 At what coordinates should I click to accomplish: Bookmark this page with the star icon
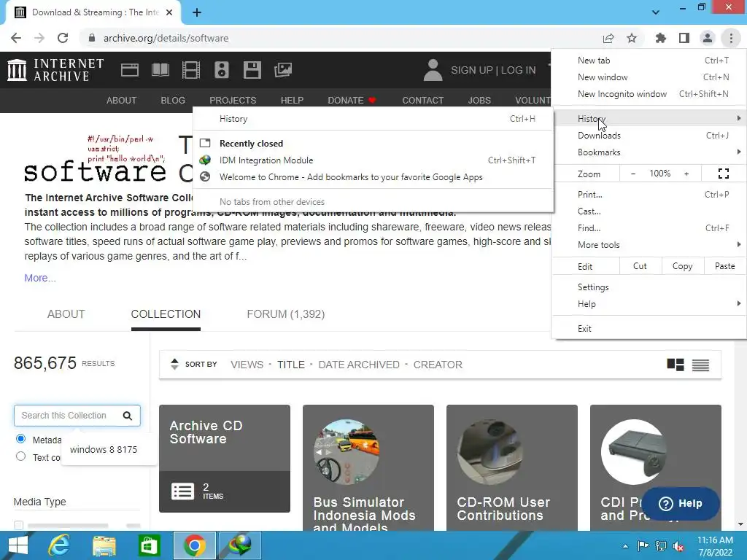(632, 38)
